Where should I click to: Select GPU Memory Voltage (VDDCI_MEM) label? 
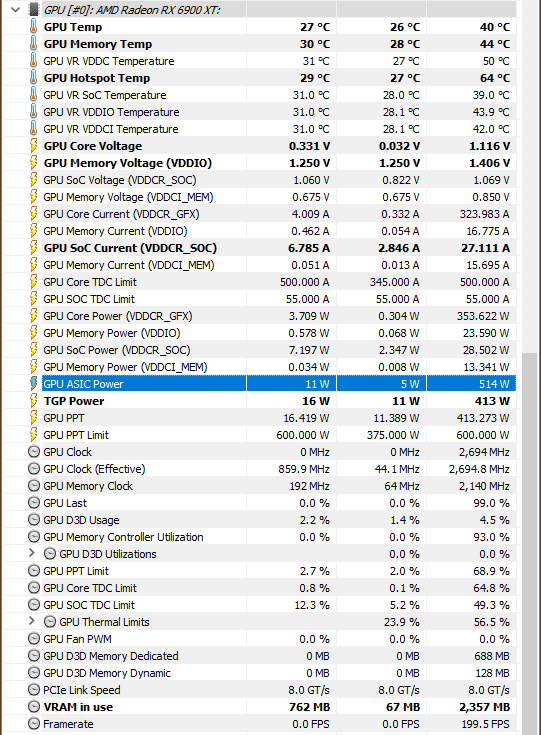pos(128,197)
